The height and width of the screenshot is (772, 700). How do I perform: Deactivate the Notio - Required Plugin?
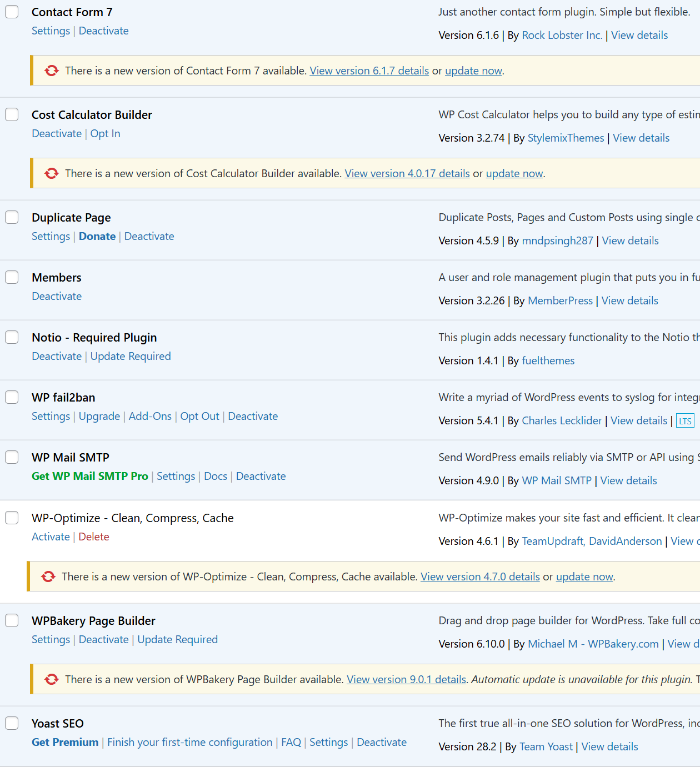57,356
